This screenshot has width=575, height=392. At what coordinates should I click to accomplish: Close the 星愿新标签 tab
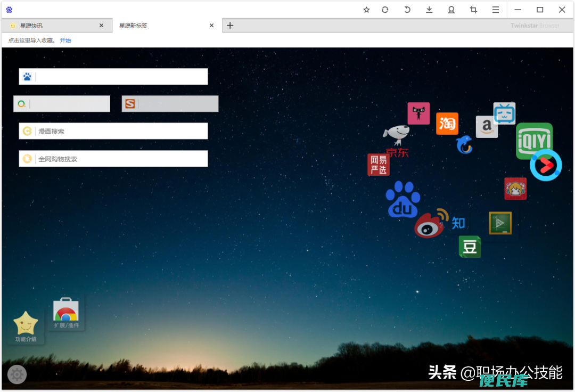click(x=211, y=26)
